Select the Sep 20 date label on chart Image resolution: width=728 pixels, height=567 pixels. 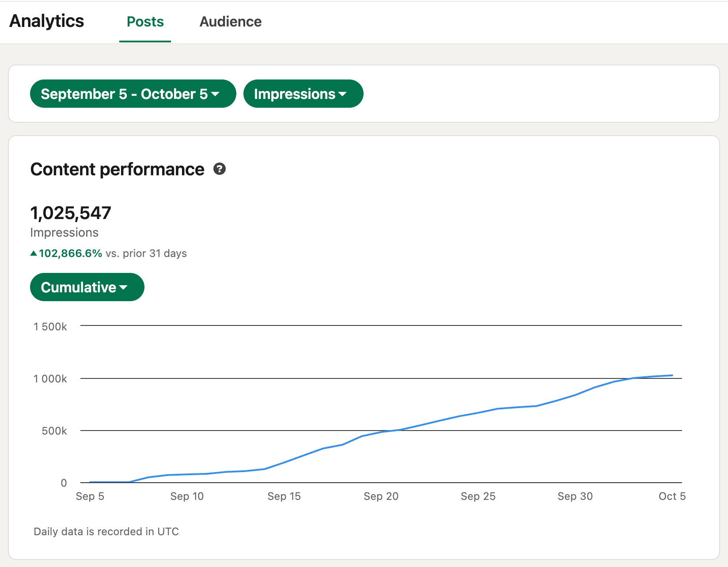(x=381, y=496)
